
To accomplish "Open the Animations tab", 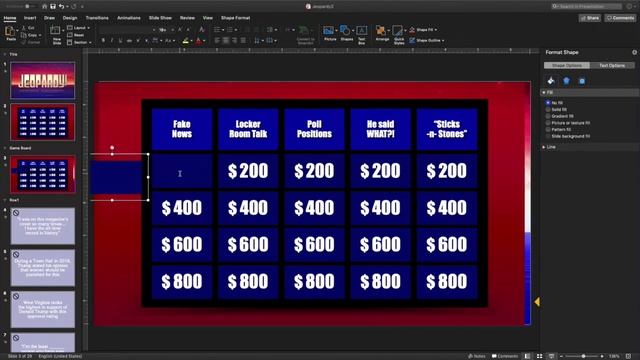I will [x=129, y=18].
